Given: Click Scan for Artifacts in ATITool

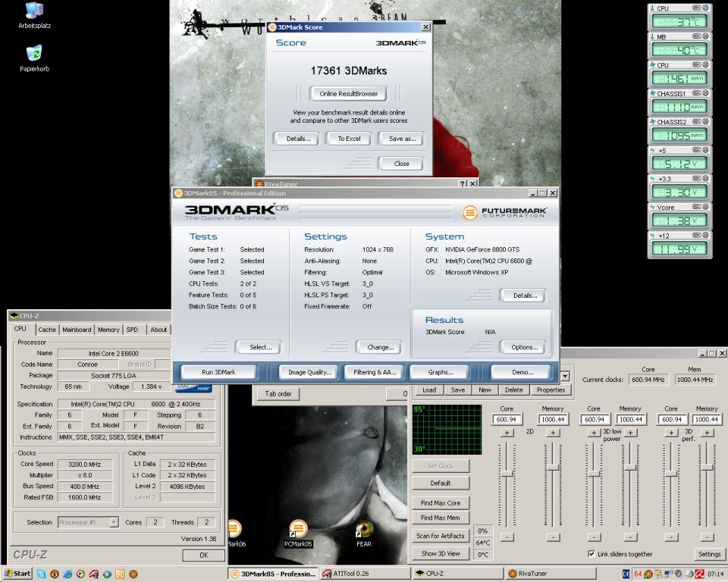Looking at the screenshot, I should coord(441,536).
